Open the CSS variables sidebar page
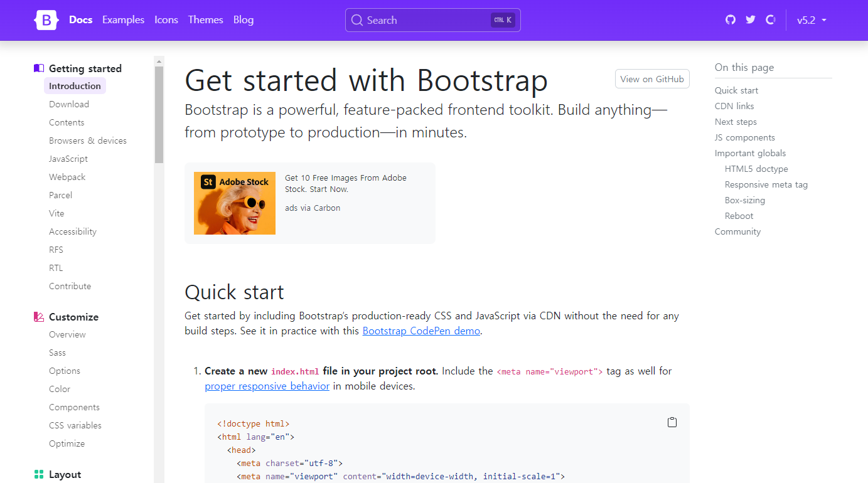This screenshot has width=868, height=483. coord(75,425)
